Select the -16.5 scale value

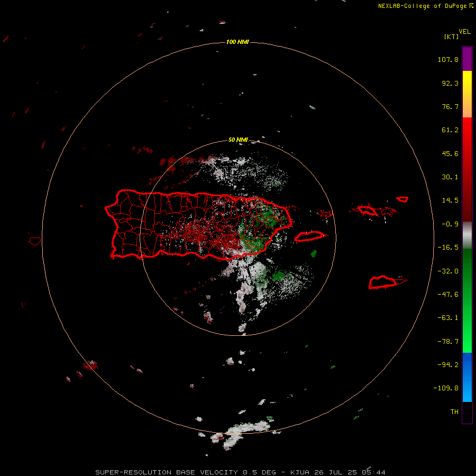click(448, 248)
